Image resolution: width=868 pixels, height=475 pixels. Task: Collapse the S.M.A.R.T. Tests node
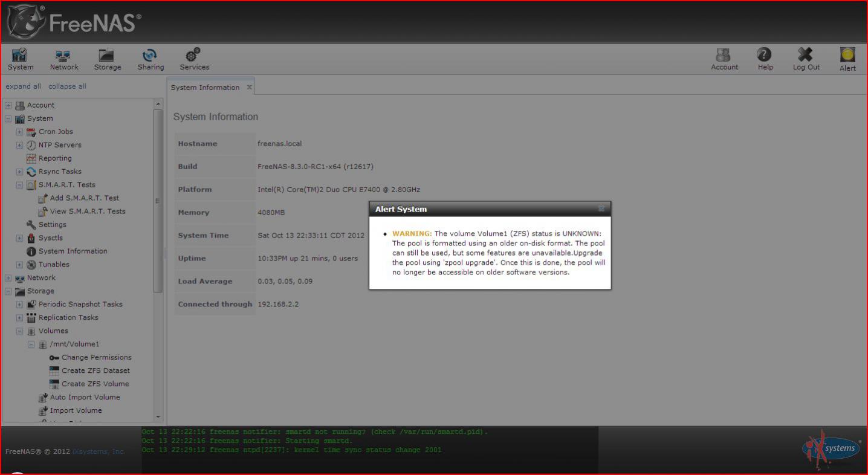[19, 185]
